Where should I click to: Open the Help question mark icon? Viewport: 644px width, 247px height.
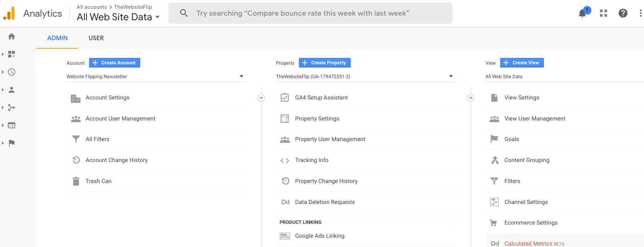(623, 13)
